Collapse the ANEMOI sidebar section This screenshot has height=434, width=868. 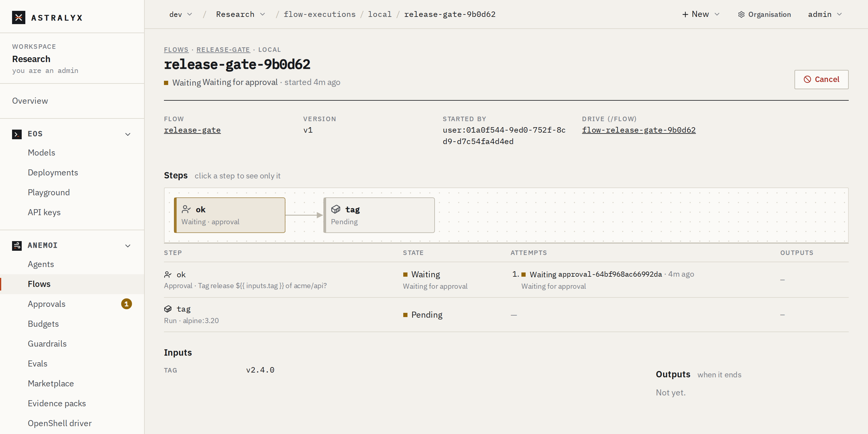pos(128,246)
